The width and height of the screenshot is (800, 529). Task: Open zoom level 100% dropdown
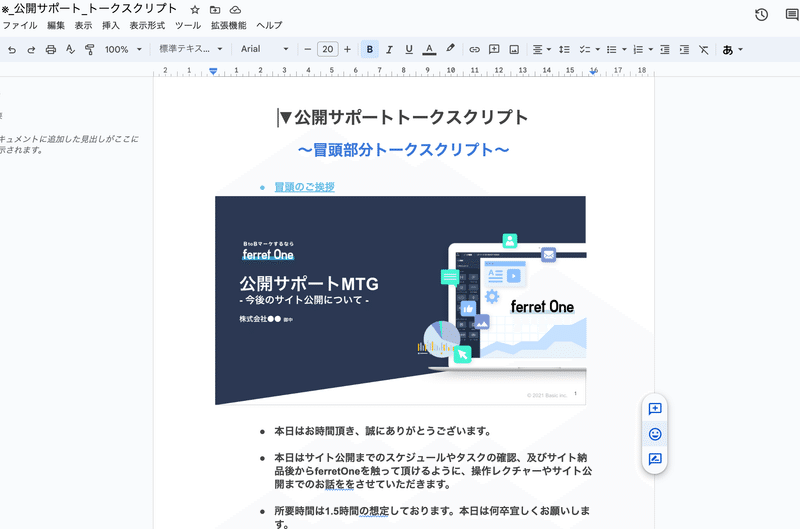click(123, 49)
